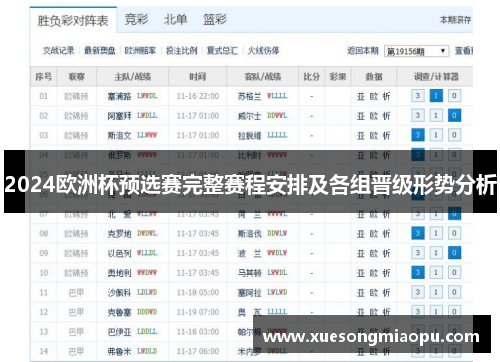Click home team 塞浦路 in row 01
500x362 pixels.
click(x=119, y=96)
